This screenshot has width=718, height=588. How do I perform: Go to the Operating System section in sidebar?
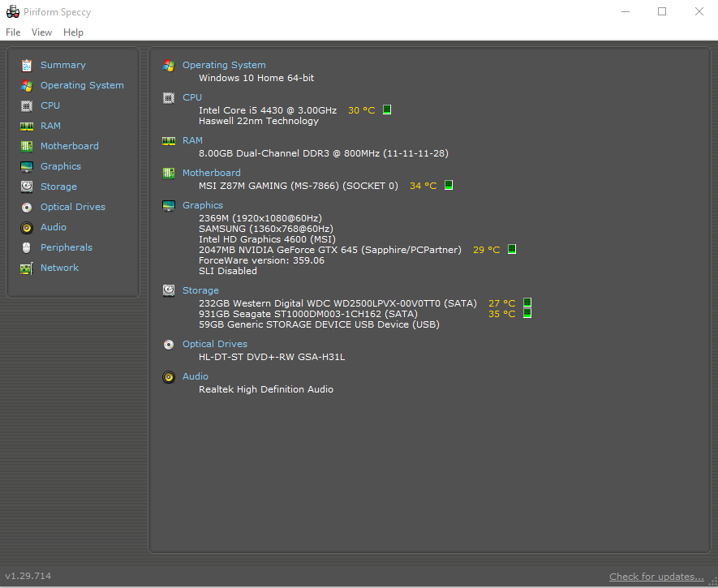tap(82, 86)
